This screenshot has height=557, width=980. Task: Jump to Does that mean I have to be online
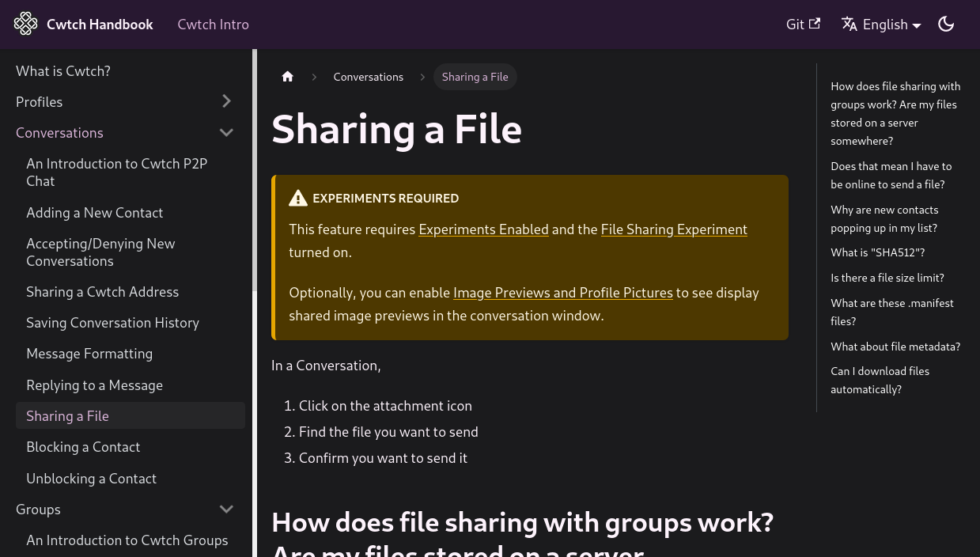(x=891, y=176)
